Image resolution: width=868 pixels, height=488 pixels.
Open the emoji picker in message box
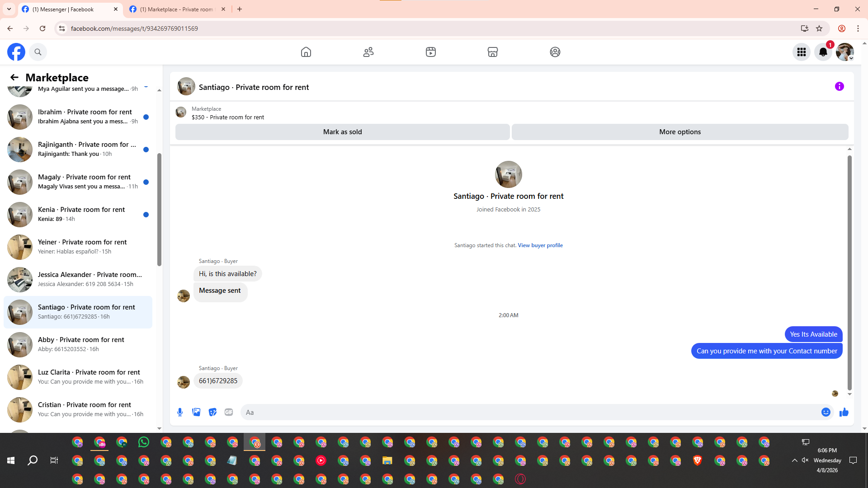826,412
